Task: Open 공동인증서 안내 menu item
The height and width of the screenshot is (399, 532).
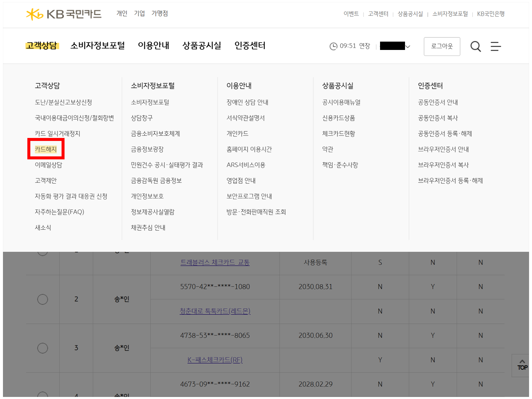Action: [438, 102]
